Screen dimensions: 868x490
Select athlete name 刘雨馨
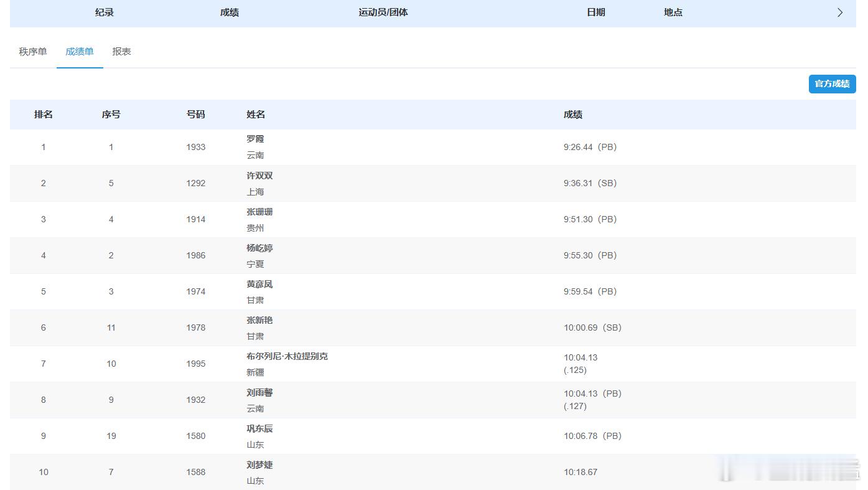(x=259, y=392)
